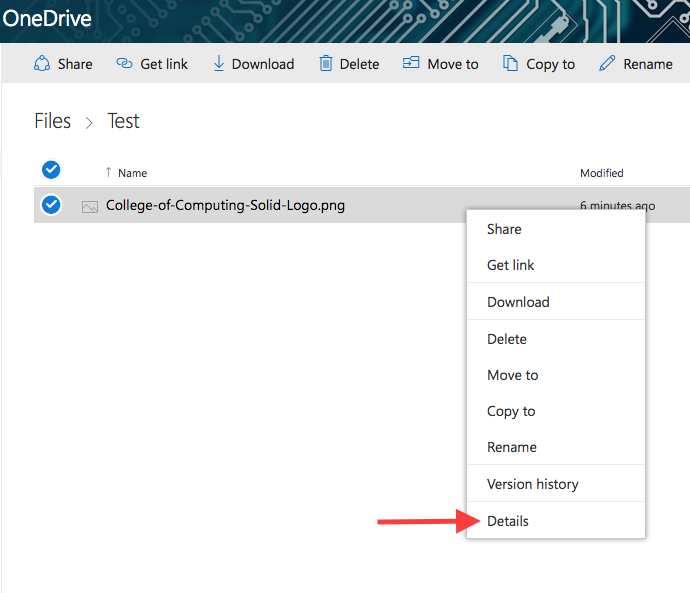Click the Delete trash can icon
Viewport: 690px width, 593px height.
point(325,64)
